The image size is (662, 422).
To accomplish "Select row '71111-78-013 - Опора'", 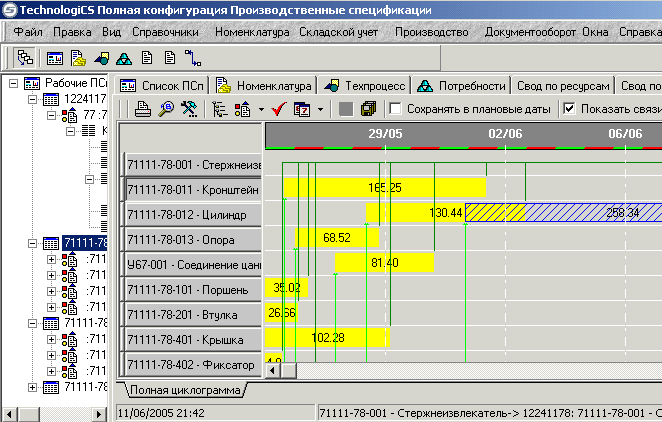I will pyautogui.click(x=192, y=239).
